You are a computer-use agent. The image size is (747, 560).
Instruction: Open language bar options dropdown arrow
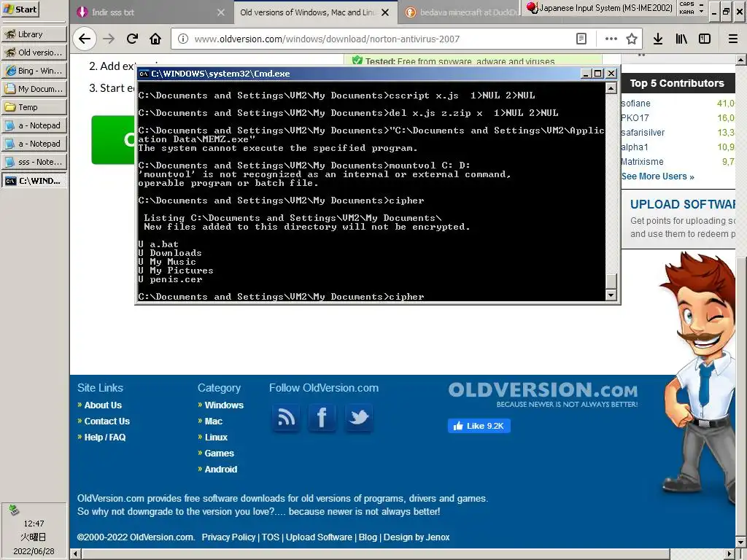point(701,10)
